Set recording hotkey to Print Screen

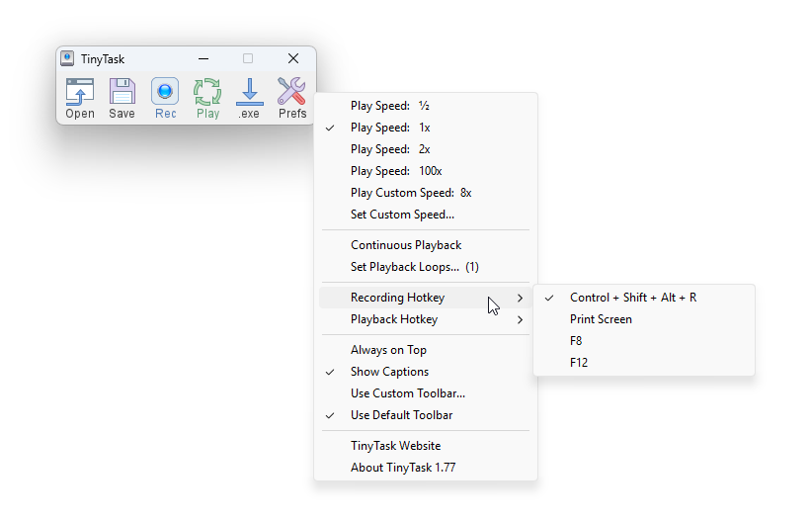pyautogui.click(x=644, y=319)
